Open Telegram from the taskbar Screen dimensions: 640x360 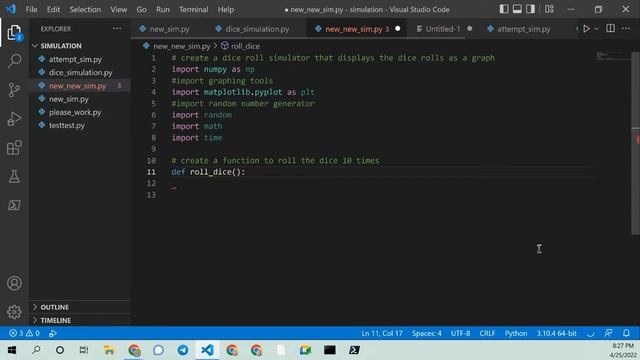[x=182, y=350]
